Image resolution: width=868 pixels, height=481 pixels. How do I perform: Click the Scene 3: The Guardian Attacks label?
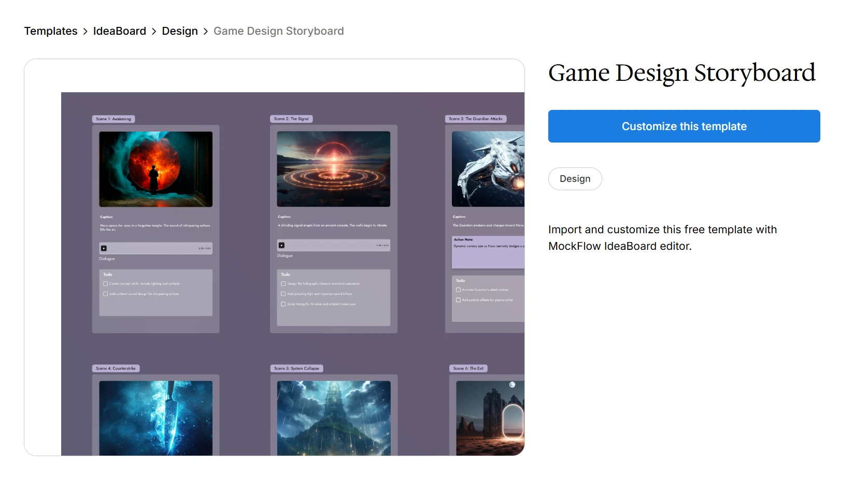(x=476, y=119)
